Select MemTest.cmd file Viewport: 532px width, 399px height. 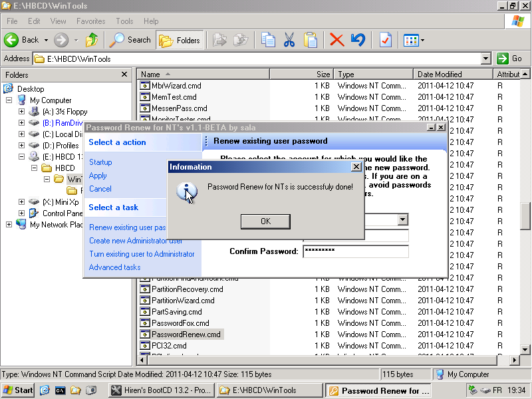pyautogui.click(x=174, y=97)
